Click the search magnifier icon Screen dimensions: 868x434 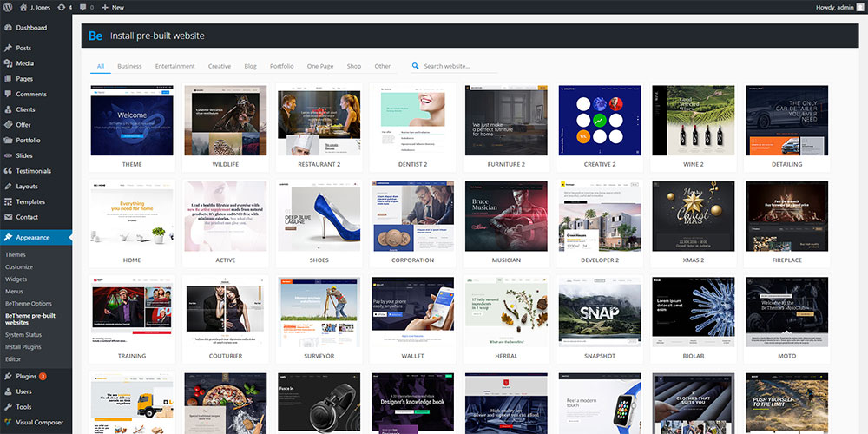coord(416,66)
